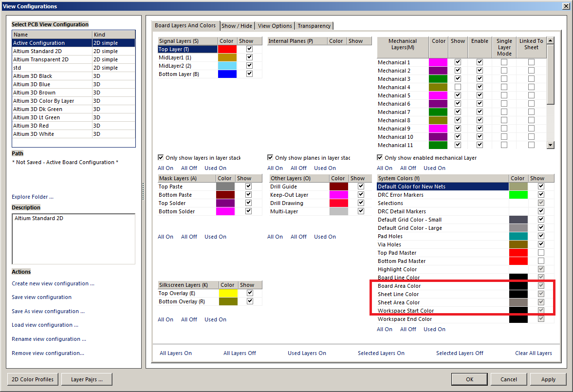
Task: Click All Layers On link
Action: tap(176, 353)
